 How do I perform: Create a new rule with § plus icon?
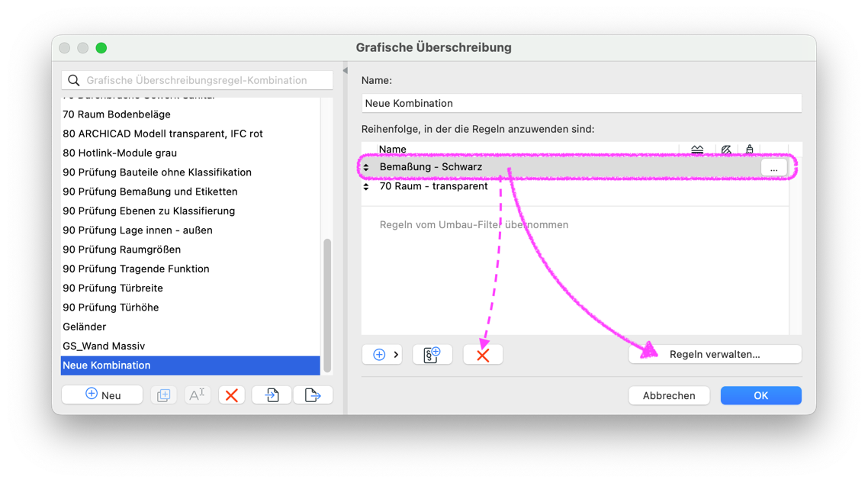(x=432, y=355)
